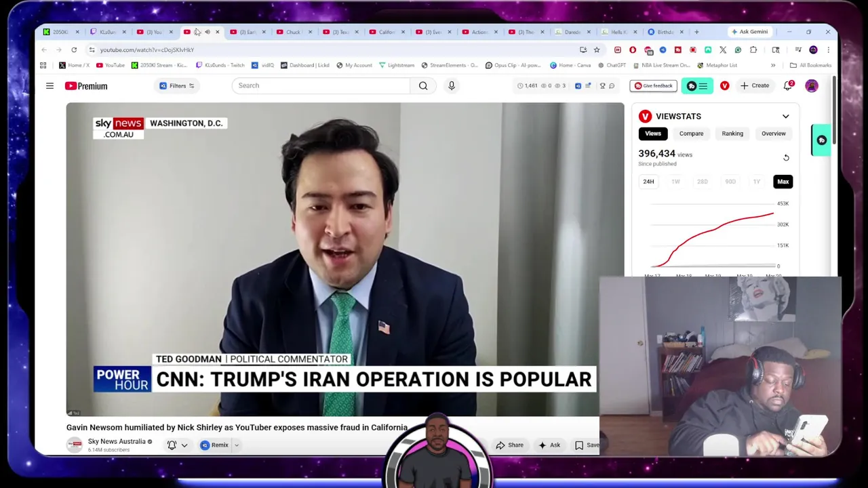Open the All Bookmarks folder
Screen dimensions: 868x488
(810, 65)
